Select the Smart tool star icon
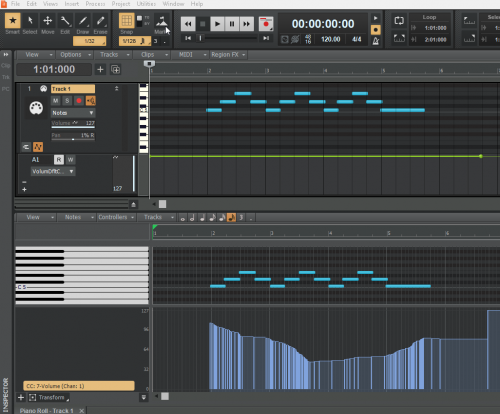The width and height of the screenshot is (500, 414). coord(13,21)
